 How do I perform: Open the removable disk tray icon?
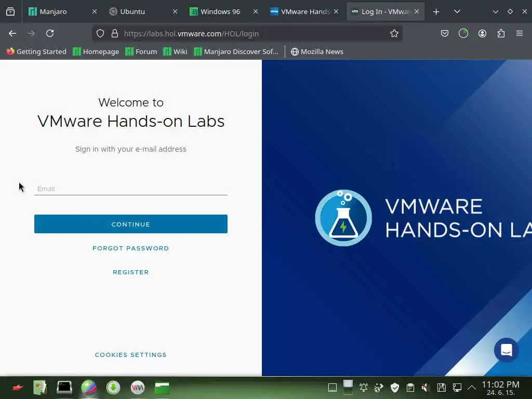point(442,388)
